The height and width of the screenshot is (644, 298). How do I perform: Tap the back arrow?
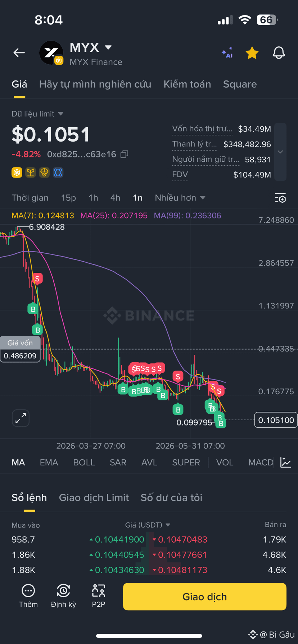pyautogui.click(x=19, y=53)
